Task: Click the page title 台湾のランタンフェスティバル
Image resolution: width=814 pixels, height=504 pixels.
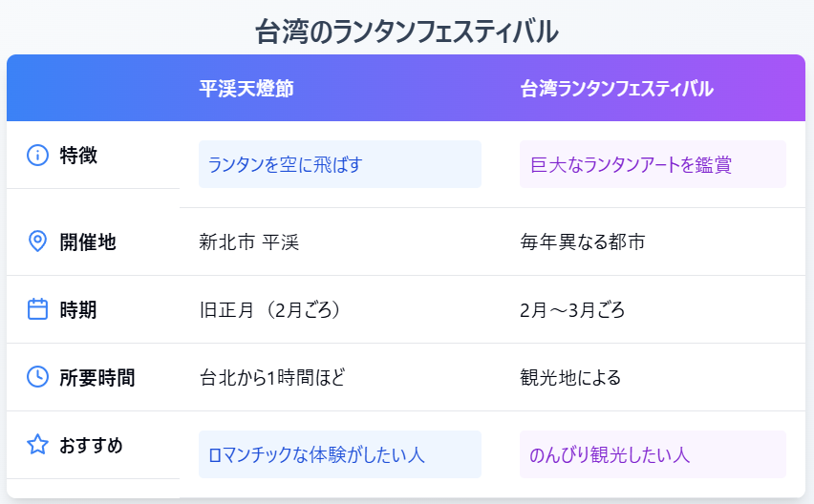Action: click(x=407, y=31)
